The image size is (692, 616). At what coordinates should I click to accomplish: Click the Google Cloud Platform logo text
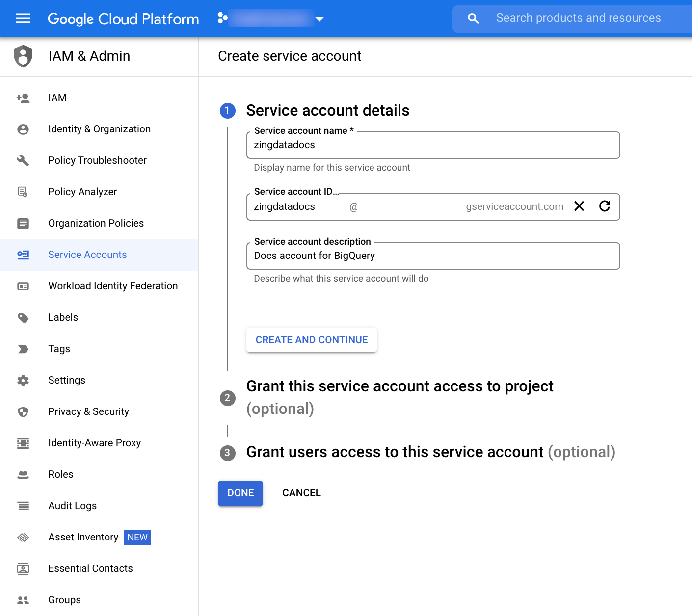pyautogui.click(x=123, y=19)
